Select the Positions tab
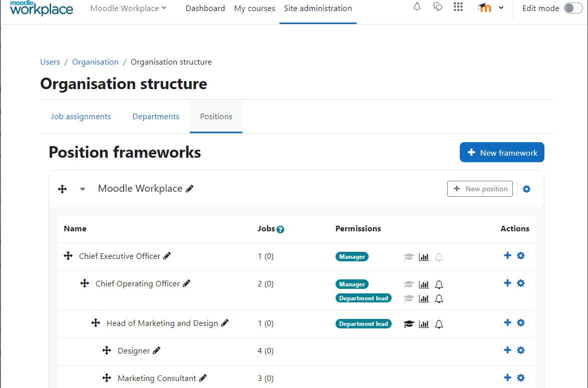 click(216, 117)
